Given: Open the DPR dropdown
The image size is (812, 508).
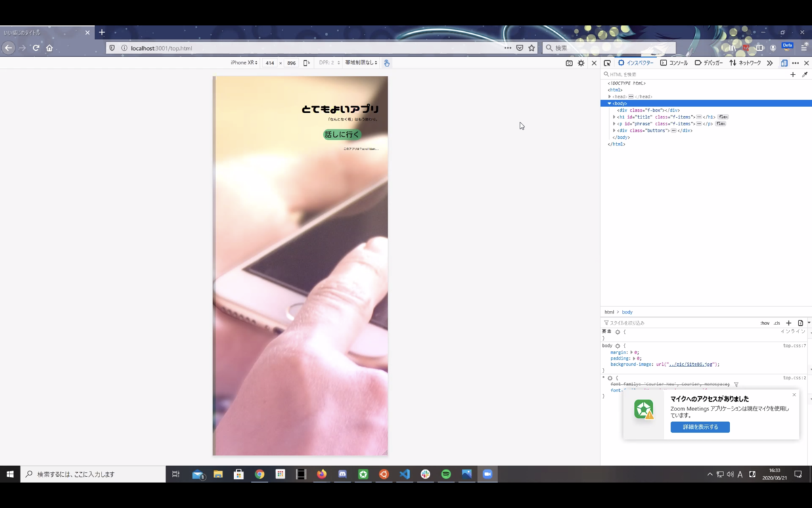Looking at the screenshot, I should [330, 63].
